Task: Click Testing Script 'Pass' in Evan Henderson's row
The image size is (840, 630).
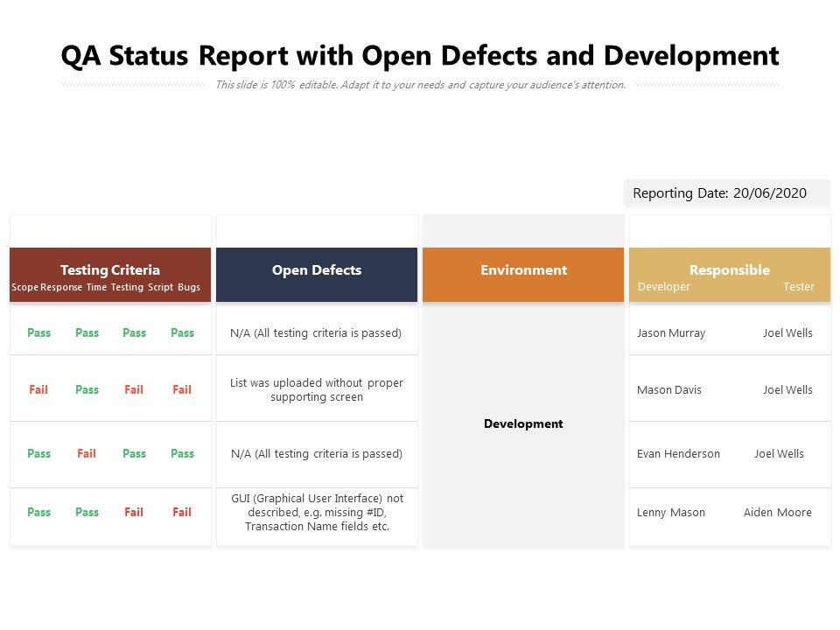Action: pos(135,453)
